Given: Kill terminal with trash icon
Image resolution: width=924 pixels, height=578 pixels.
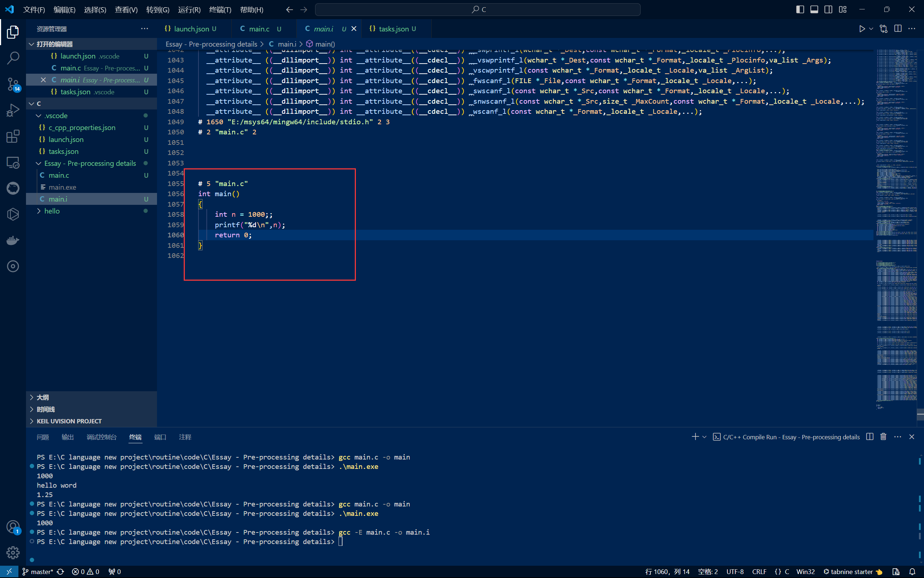Looking at the screenshot, I should point(883,436).
